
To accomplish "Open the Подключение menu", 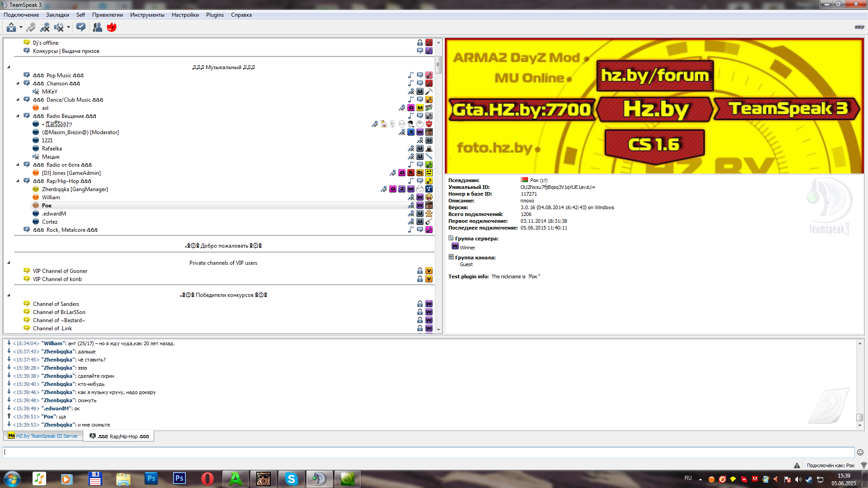I will coord(21,15).
